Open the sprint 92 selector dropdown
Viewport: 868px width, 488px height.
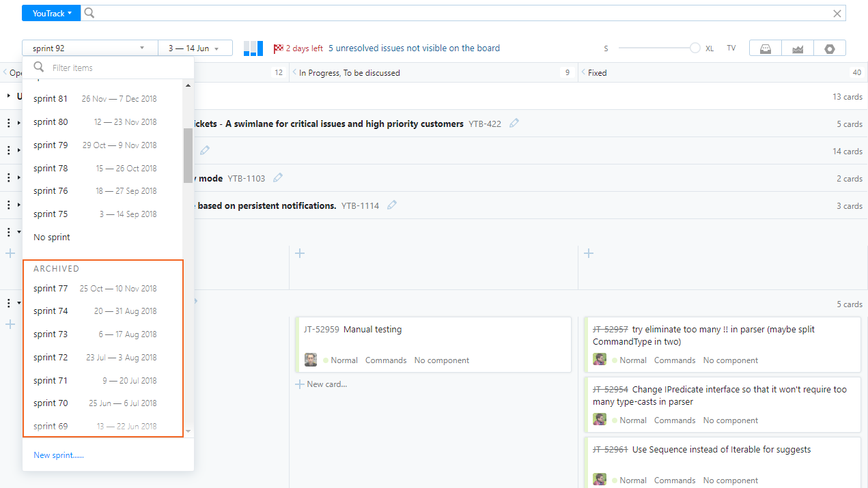tap(89, 48)
